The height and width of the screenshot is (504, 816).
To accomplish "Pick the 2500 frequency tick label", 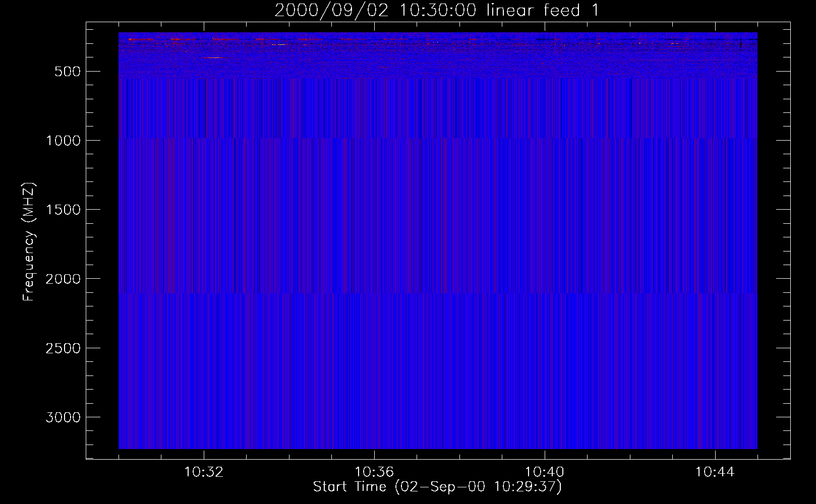I will (x=63, y=348).
